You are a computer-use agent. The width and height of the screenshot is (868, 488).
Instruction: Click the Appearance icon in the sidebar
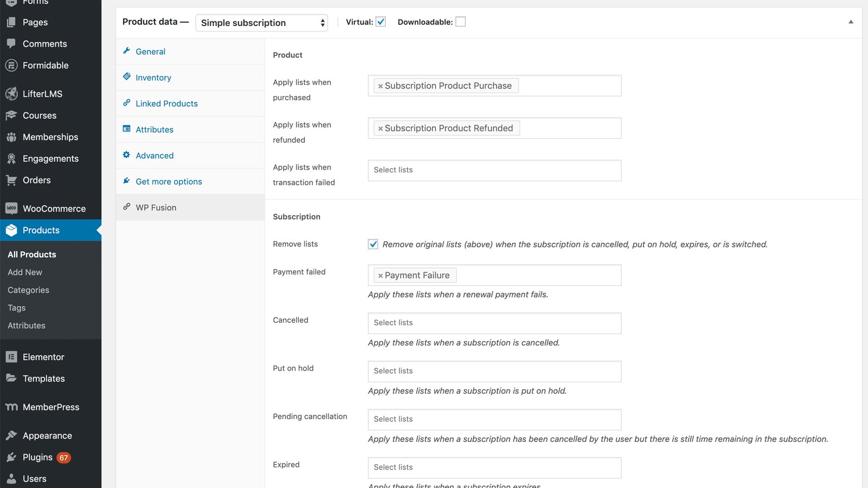11,435
